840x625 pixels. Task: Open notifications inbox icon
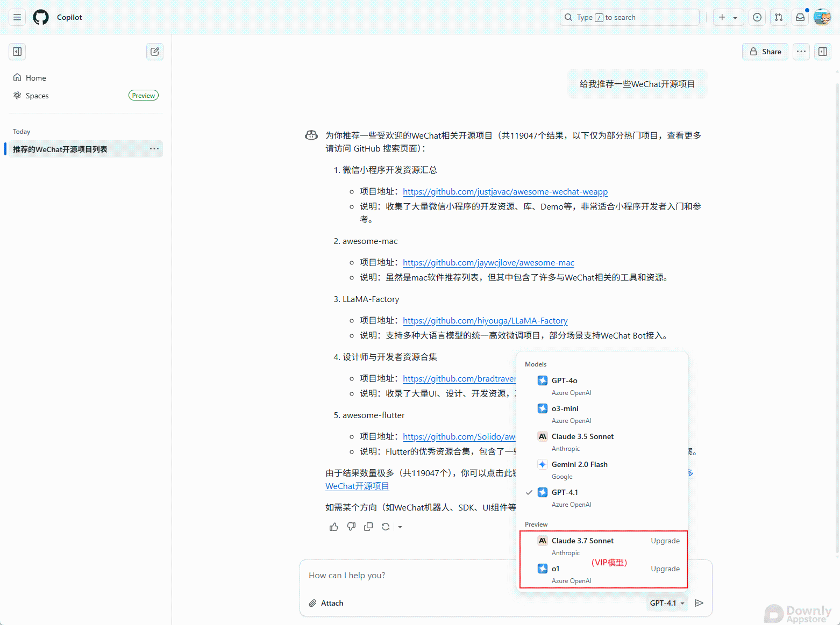coord(800,17)
